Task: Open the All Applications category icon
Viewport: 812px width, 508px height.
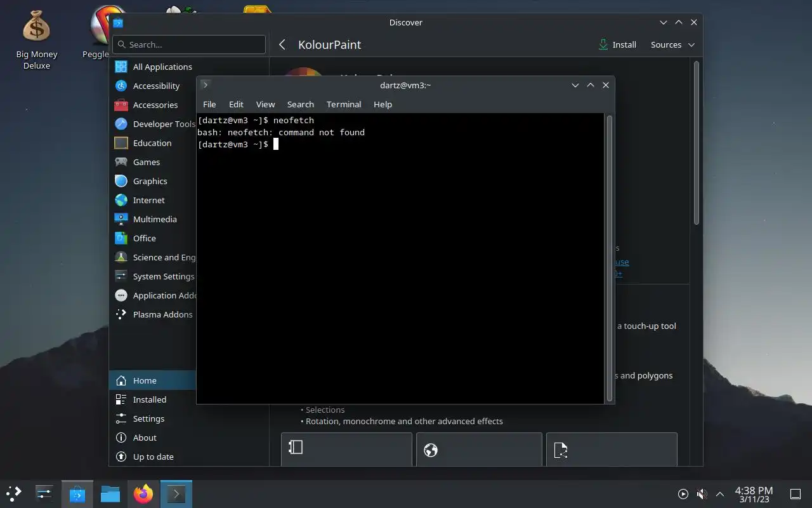Action: [x=121, y=67]
